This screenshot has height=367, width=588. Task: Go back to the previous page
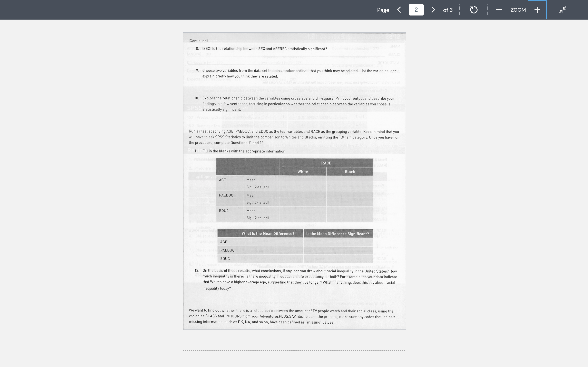(x=399, y=10)
